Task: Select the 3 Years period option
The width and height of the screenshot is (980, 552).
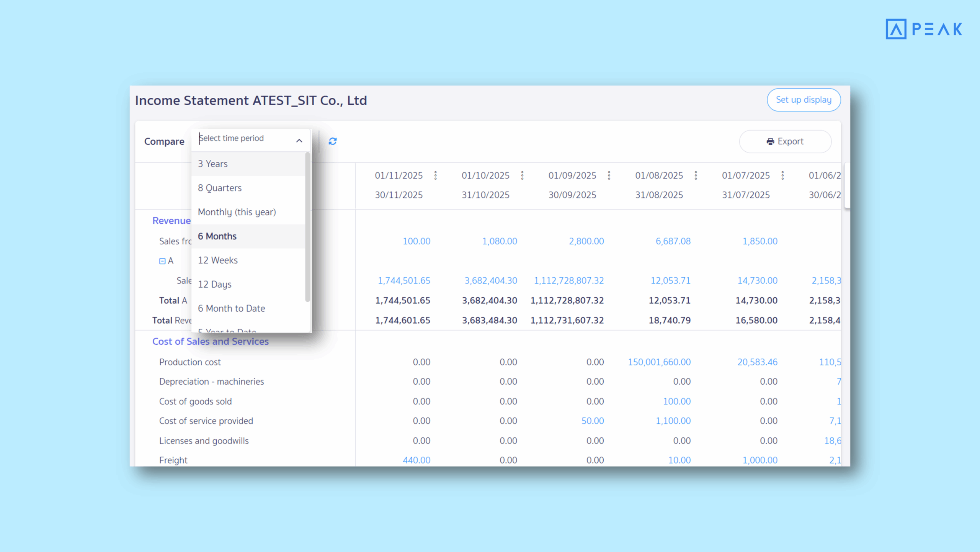Action: [212, 164]
